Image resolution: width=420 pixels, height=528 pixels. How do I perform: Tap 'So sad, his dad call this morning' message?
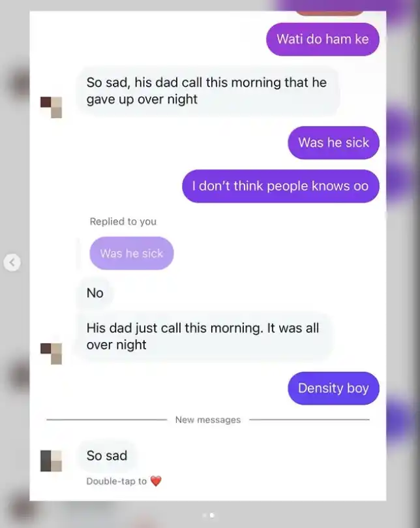coord(207,91)
